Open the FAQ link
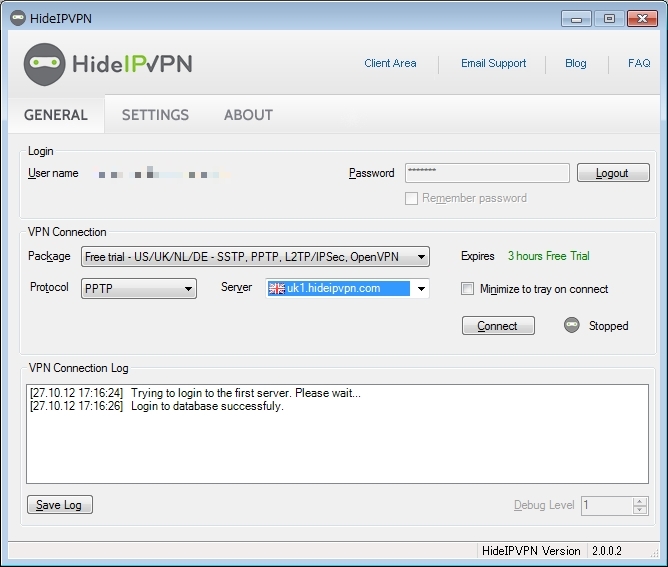The width and height of the screenshot is (668, 567). click(639, 63)
